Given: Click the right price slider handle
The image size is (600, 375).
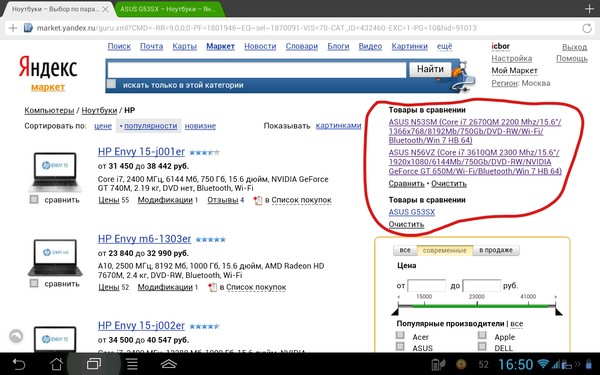Looking at the screenshot, I should 559,311.
